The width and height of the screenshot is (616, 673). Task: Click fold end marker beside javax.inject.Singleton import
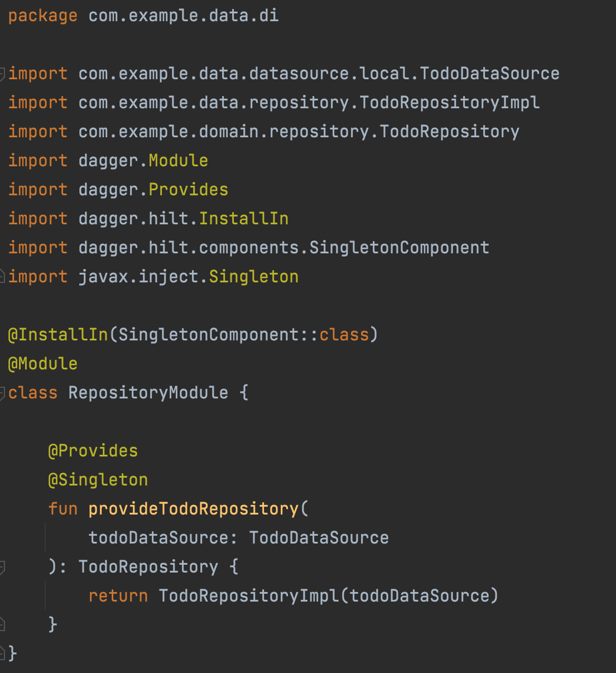pos(2,276)
